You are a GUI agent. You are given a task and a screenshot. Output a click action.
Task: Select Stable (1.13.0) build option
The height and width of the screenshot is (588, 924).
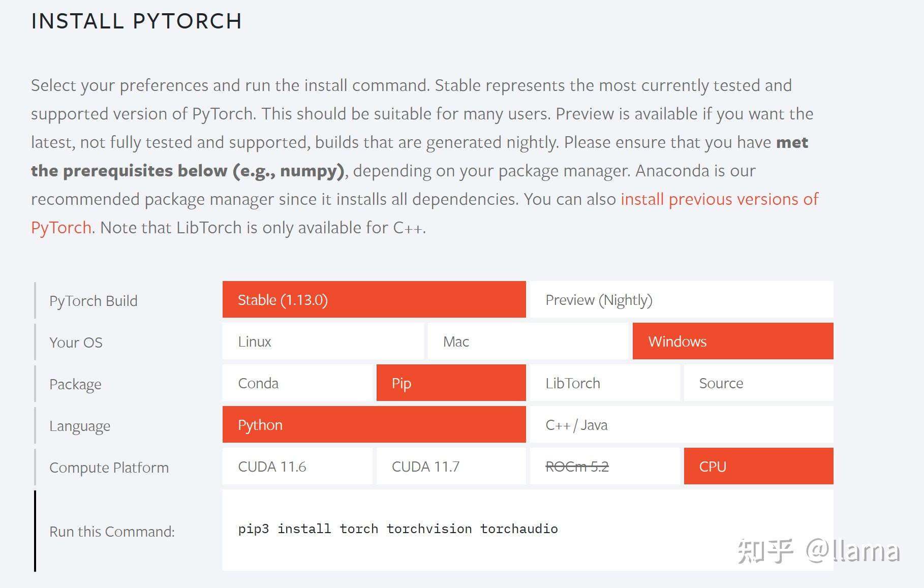[374, 300]
